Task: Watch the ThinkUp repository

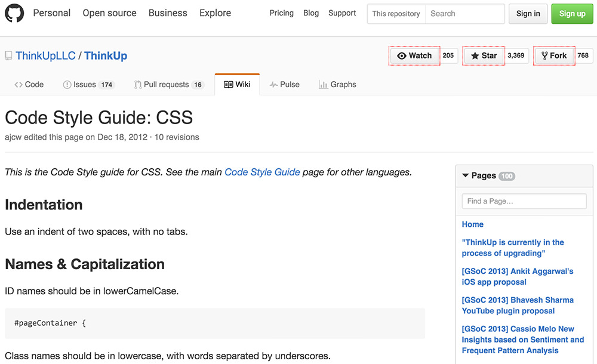Action: (x=414, y=55)
